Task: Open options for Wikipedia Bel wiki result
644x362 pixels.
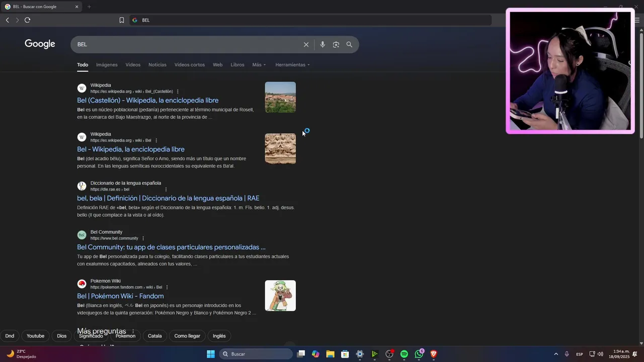Action: tap(156, 140)
